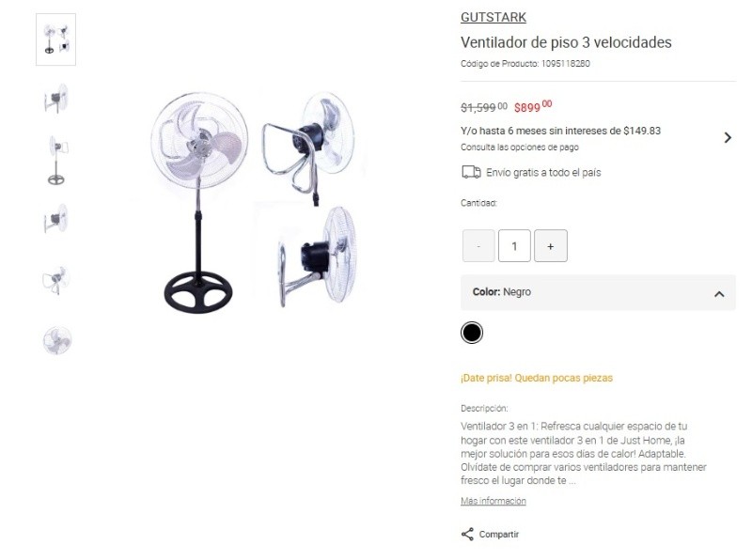Click the Compartir share text
This screenshot has height=560, width=752.
point(499,534)
